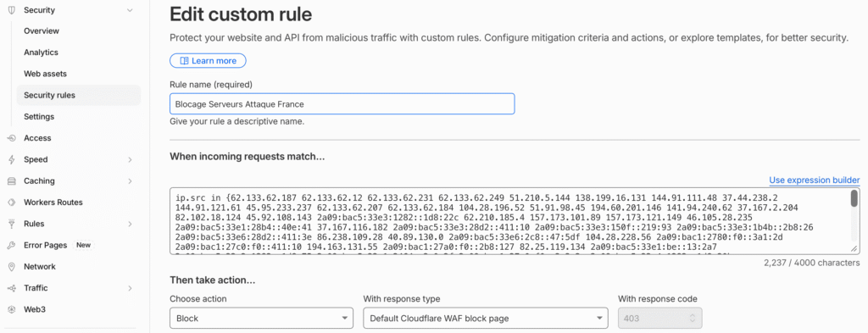The height and width of the screenshot is (333, 868).
Task: Open Access in the sidebar
Action: click(x=37, y=138)
